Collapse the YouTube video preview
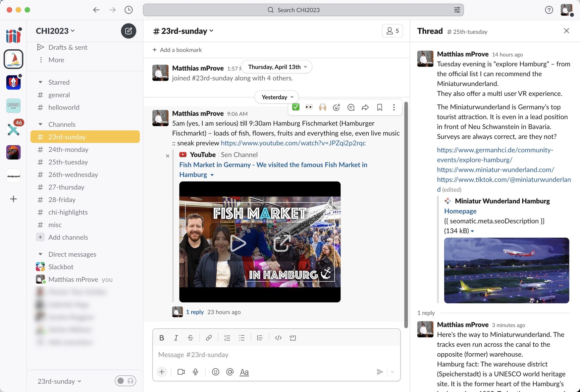Viewport: 580px width, 392px height. 212,175
